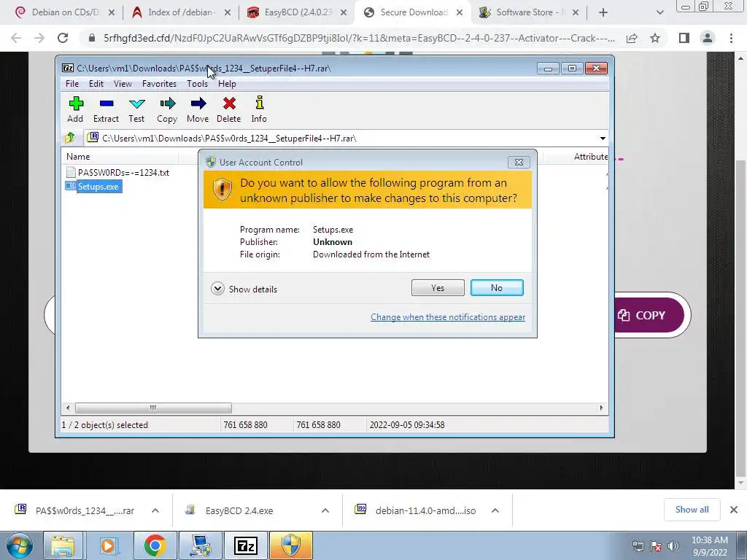Screen dimensions: 747x560
Task: Open the tab search dropdown chevron
Action: pyautogui.click(x=659, y=12)
